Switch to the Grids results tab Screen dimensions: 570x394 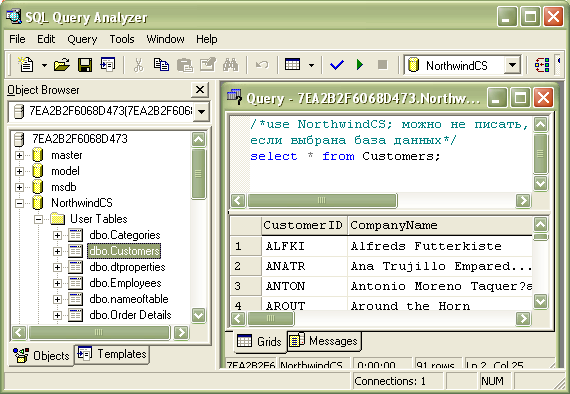point(260,341)
